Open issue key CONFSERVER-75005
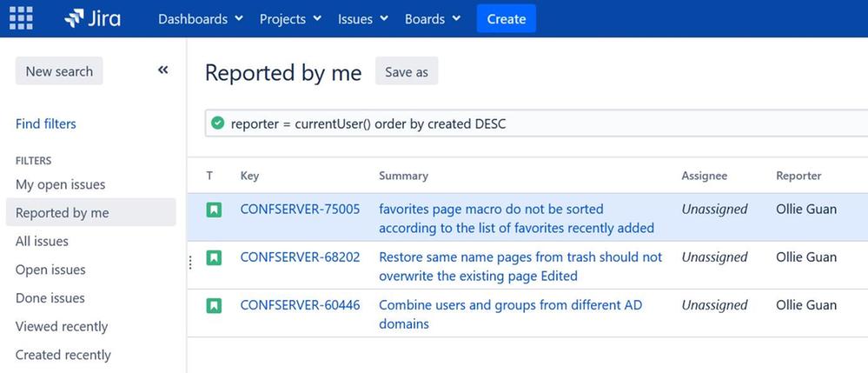 [x=300, y=209]
